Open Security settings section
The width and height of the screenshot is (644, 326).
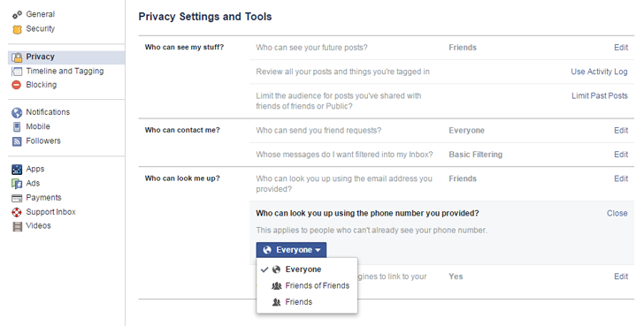click(x=41, y=28)
